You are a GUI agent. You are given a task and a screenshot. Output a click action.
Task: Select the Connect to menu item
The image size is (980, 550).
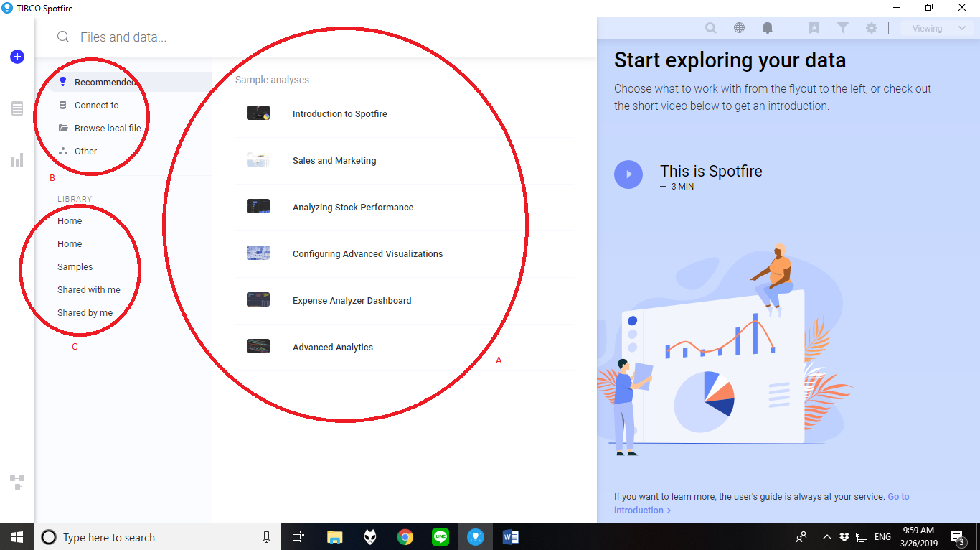click(x=131, y=105)
